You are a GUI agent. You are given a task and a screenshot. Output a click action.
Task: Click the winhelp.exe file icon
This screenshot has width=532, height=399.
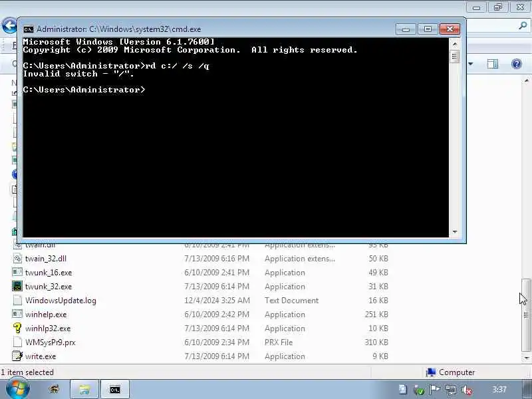click(x=17, y=314)
